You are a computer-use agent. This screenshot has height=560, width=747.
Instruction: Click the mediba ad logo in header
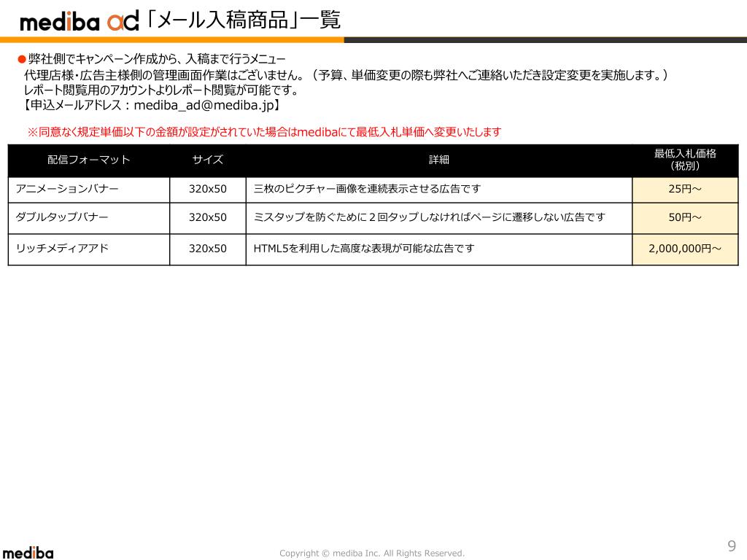[79, 21]
